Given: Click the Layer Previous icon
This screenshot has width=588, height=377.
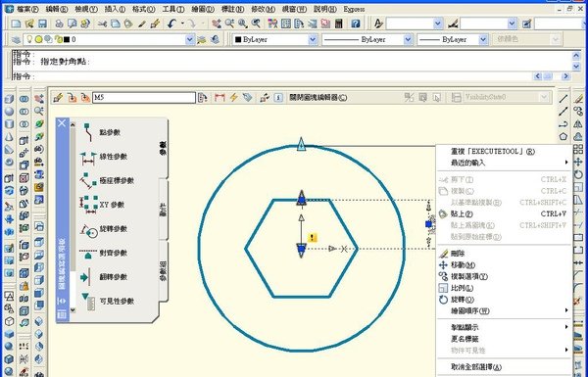Looking at the screenshot, I should pyautogui.click(x=216, y=39).
